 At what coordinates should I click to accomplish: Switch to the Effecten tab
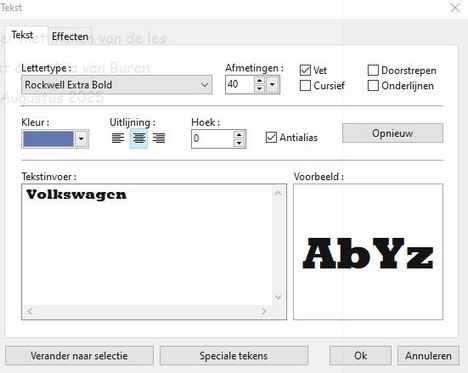(x=70, y=36)
